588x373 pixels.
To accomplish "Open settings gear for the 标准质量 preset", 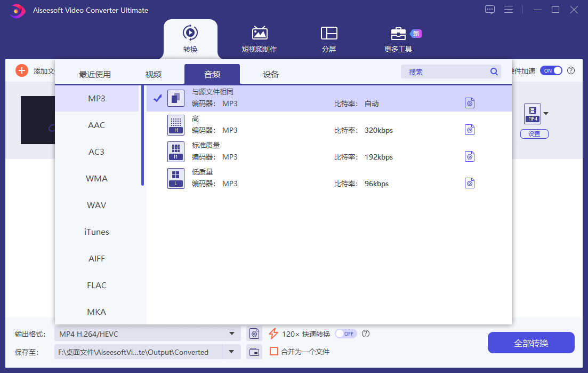I will (x=470, y=156).
